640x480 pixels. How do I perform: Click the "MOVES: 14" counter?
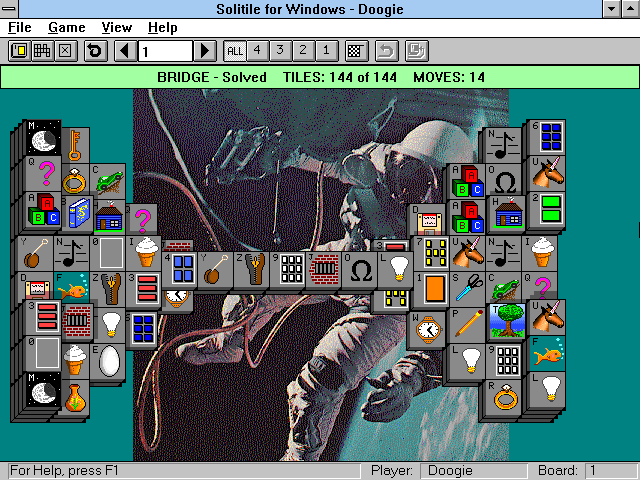[x=449, y=77]
